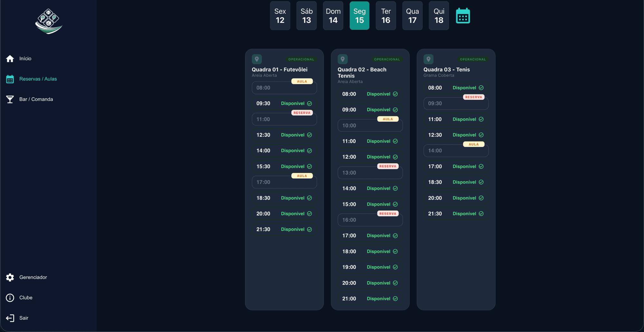Click the Sair logout icon

[10, 318]
